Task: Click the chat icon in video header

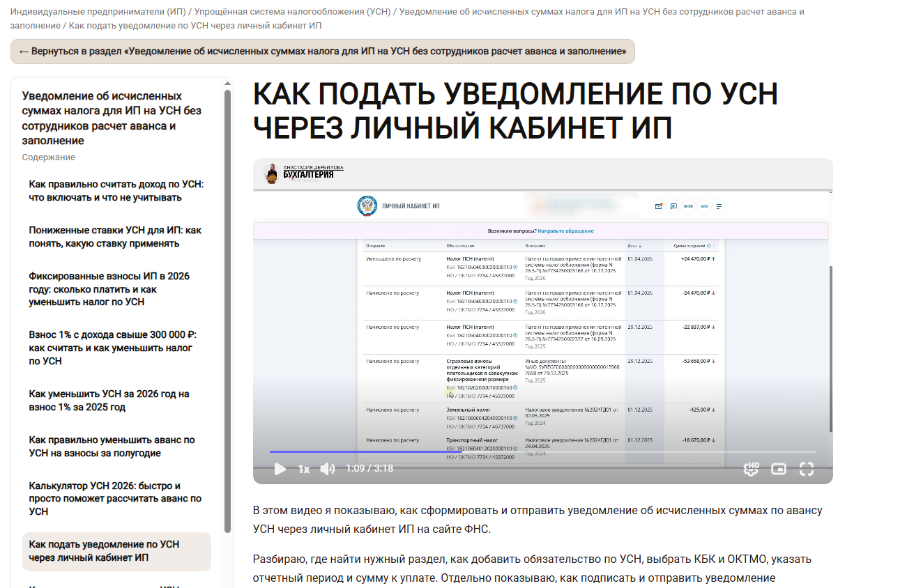Action: pos(673,206)
